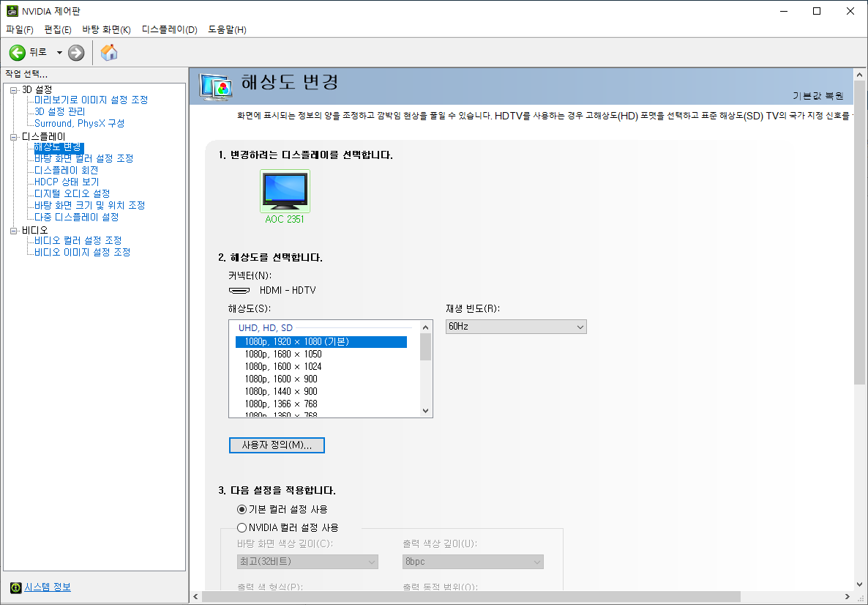This screenshot has height=605, width=868.
Task: Click resolution list scroll up arrow
Action: coord(426,327)
